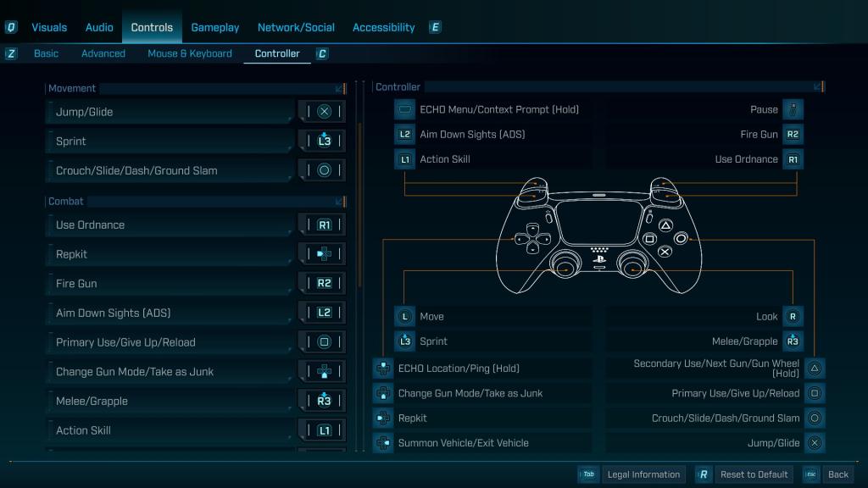
Task: Collapse the Movement section with its corner arrow
Action: [338, 88]
